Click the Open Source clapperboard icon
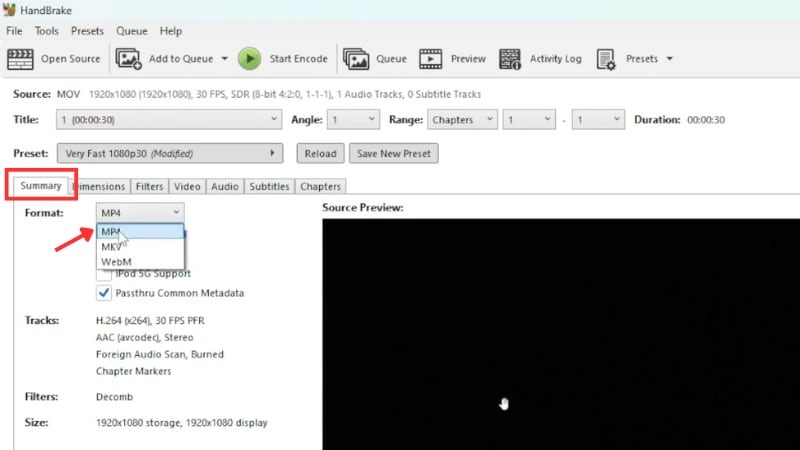This screenshot has height=450, width=800. [x=20, y=59]
